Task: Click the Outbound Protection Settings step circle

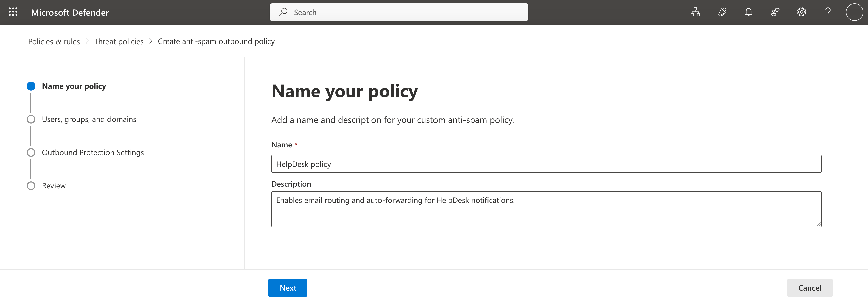Action: (31, 153)
